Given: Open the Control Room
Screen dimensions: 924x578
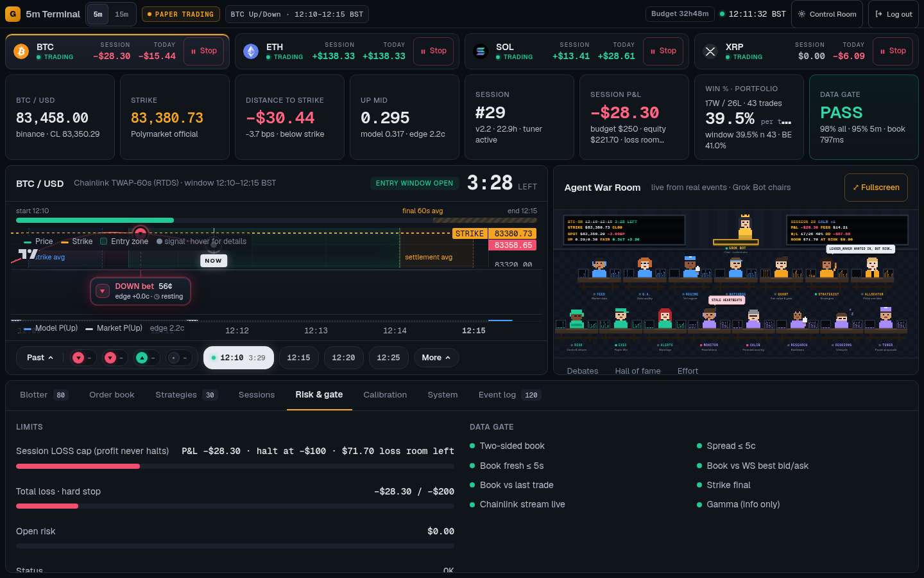Looking at the screenshot, I should (x=826, y=14).
